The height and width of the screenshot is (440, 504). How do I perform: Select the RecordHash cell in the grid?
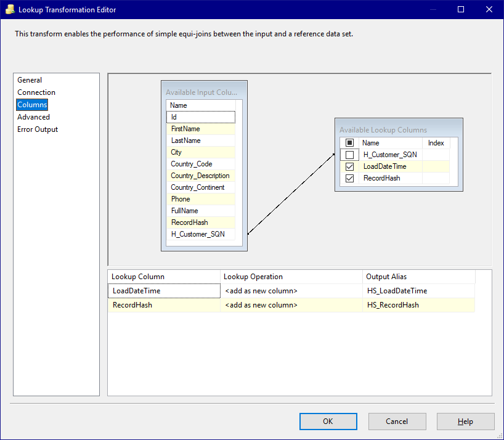(164, 305)
